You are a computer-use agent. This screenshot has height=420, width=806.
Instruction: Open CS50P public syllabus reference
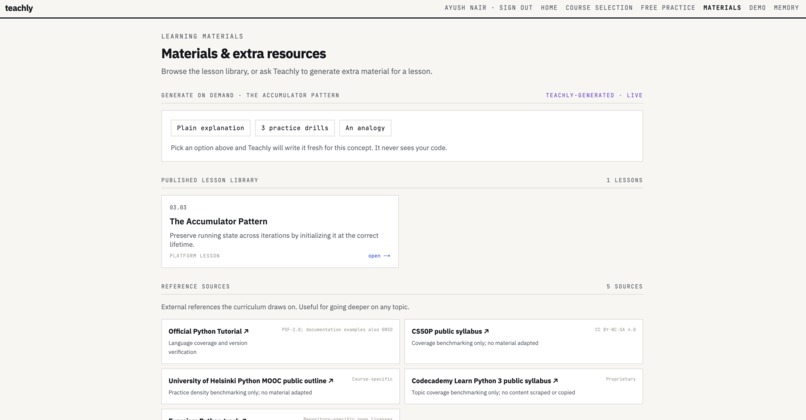447,332
